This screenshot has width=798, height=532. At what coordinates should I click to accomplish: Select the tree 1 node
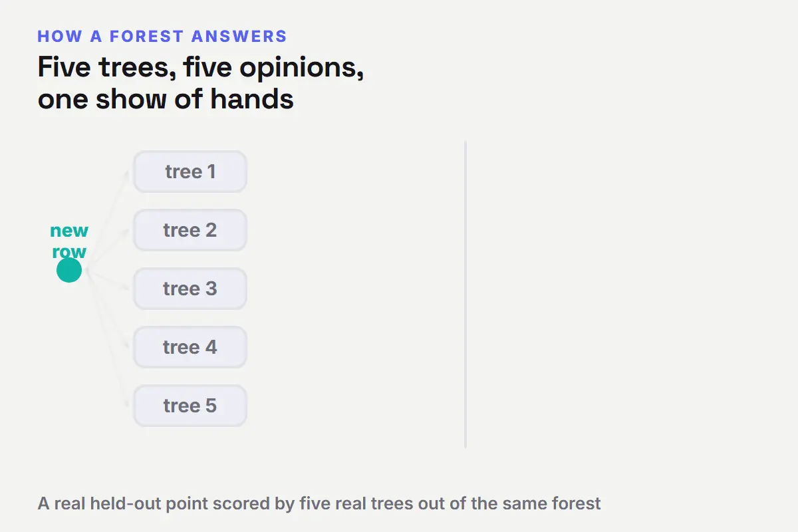[x=190, y=172]
